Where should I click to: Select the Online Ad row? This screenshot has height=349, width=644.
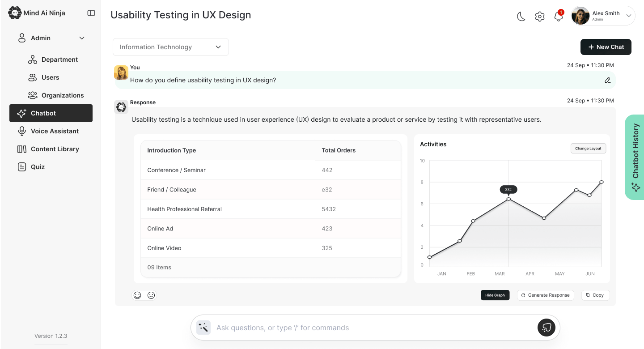(271, 229)
